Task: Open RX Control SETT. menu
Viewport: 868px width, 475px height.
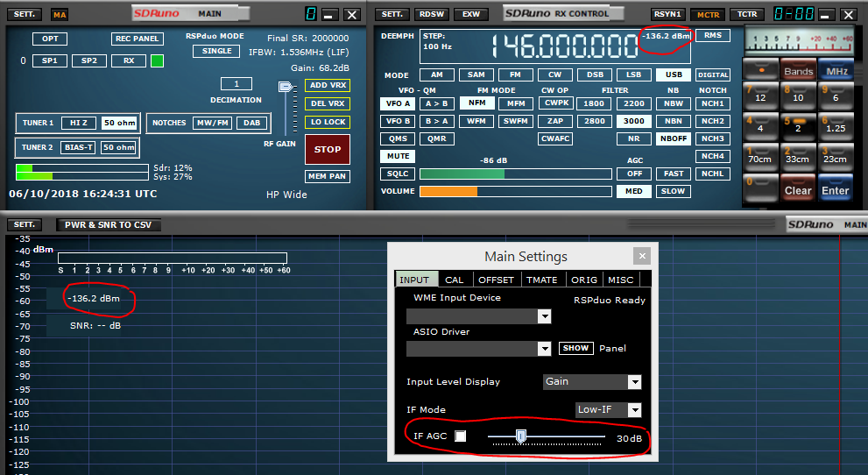Action: click(392, 14)
